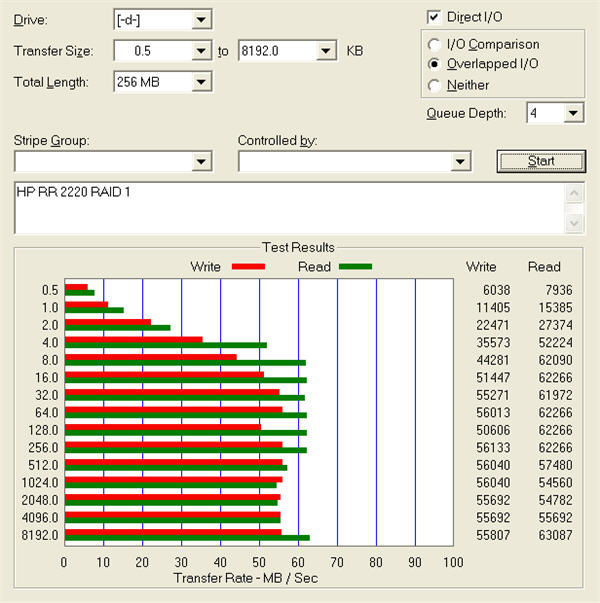Image resolution: width=600 pixels, height=603 pixels.
Task: Click the 32.0 row label
Action: pos(47,395)
